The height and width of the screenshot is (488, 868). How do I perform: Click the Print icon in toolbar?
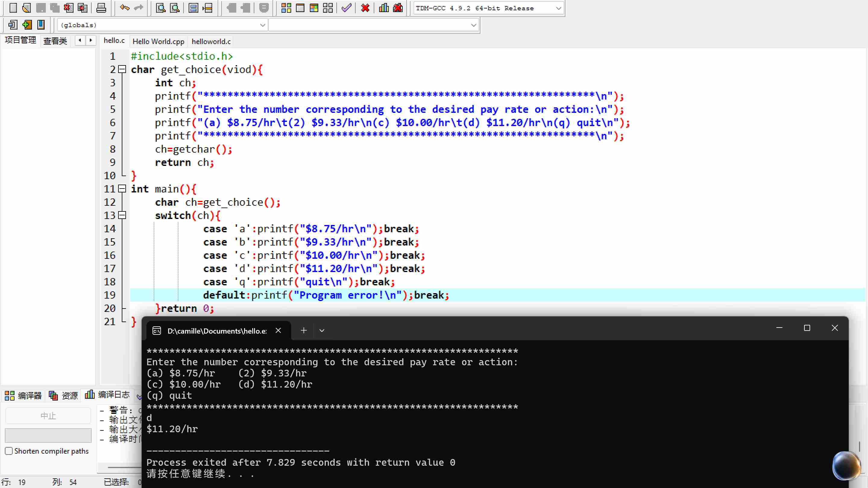pos(101,8)
